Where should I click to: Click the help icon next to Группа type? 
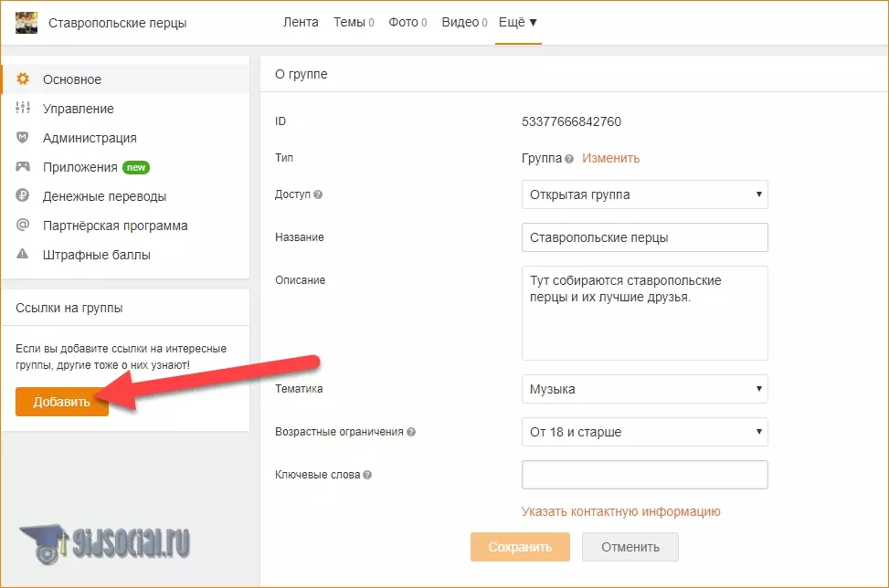pyautogui.click(x=569, y=159)
